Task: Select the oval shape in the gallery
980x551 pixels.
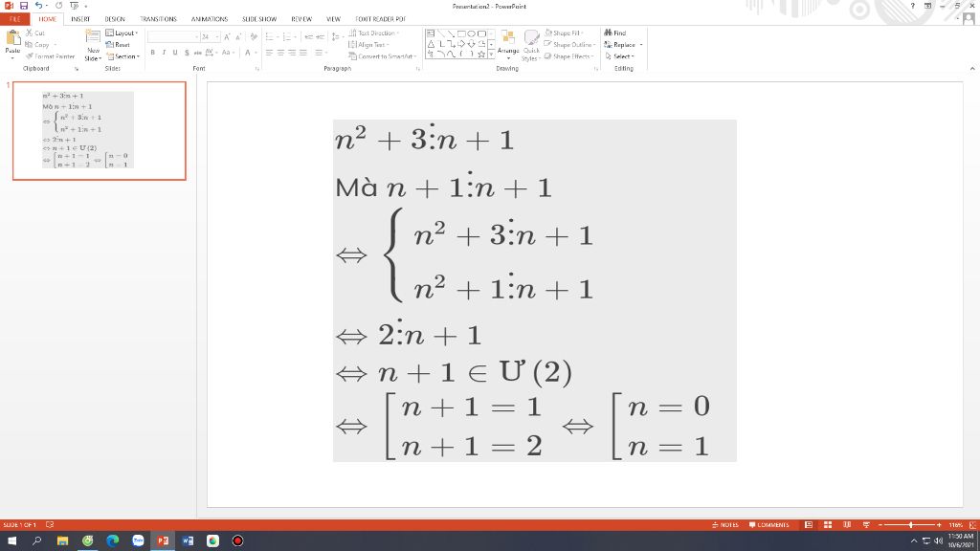Action: 472,33
